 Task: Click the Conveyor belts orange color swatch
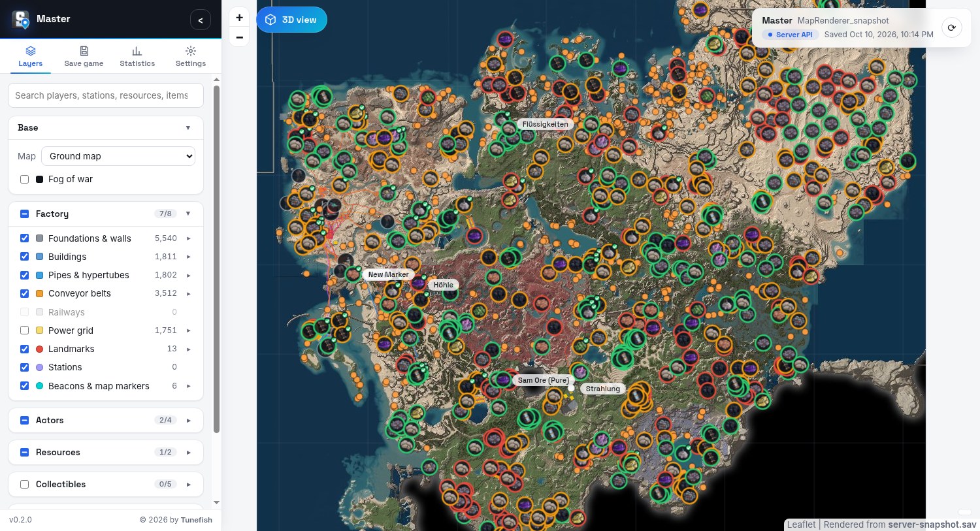tap(40, 293)
